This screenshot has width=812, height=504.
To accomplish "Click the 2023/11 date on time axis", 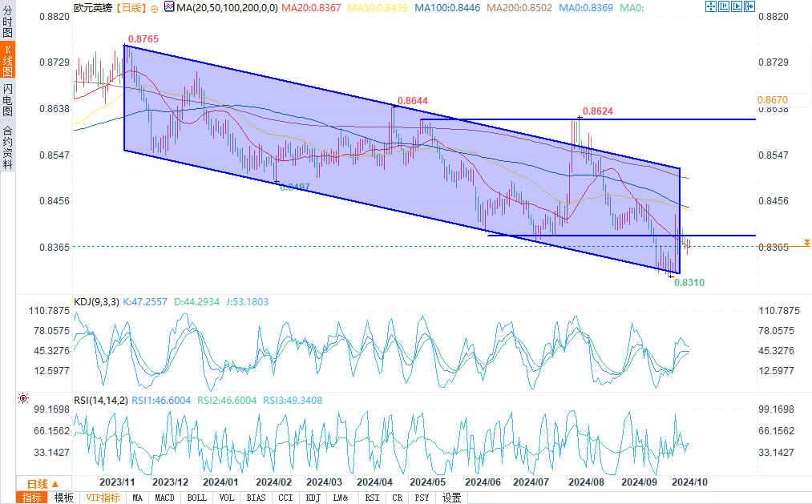I will tap(117, 482).
